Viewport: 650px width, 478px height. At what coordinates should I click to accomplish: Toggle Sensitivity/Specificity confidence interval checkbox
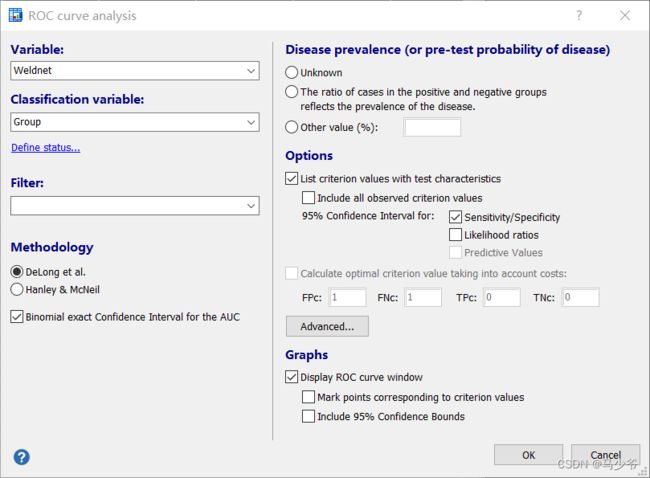(x=455, y=217)
